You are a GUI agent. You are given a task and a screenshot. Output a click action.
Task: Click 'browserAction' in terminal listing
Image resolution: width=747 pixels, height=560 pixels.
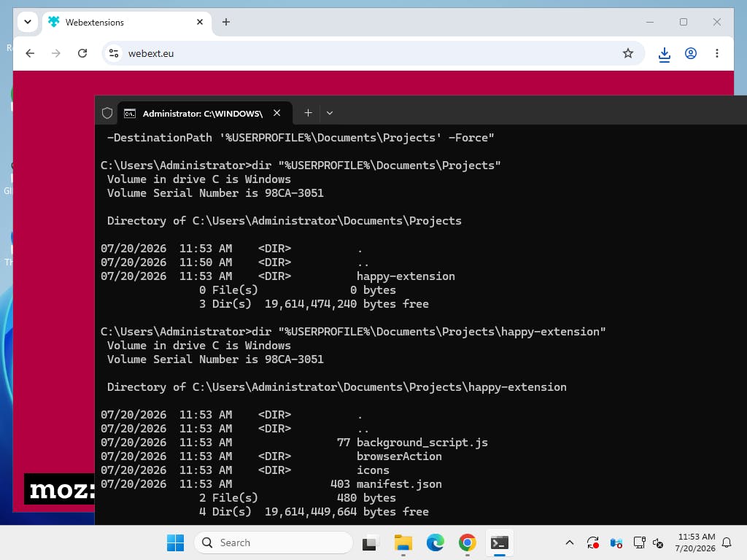399,456
